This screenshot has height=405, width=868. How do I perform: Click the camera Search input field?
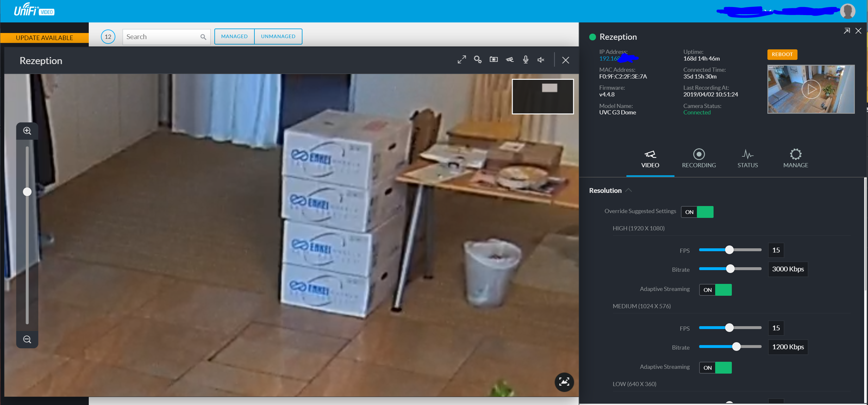(162, 37)
